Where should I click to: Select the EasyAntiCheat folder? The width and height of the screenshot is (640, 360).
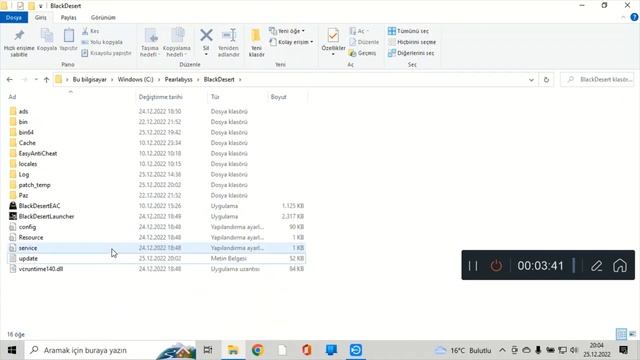coord(38,153)
